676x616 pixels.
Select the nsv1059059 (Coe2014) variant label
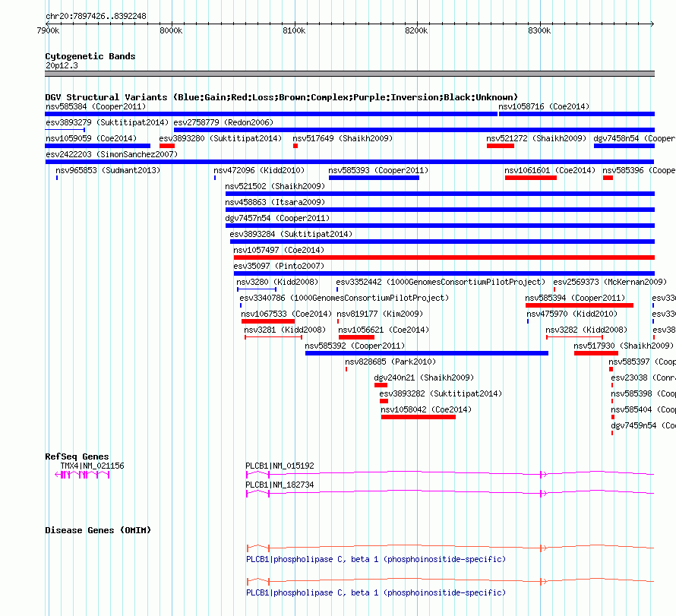(91, 138)
